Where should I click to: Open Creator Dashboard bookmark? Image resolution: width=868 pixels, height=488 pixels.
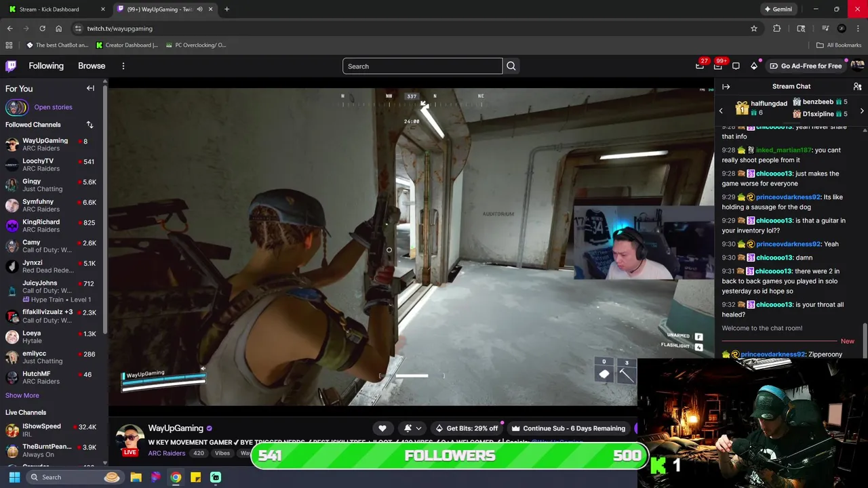[127, 45]
